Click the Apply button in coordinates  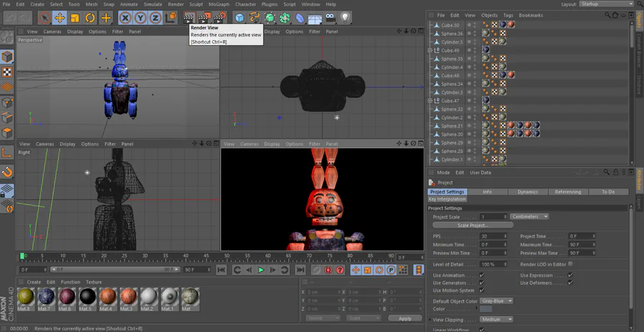click(x=405, y=318)
